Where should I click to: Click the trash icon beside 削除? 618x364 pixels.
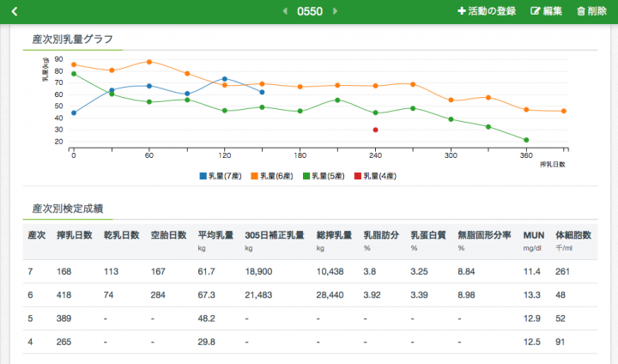click(x=581, y=11)
